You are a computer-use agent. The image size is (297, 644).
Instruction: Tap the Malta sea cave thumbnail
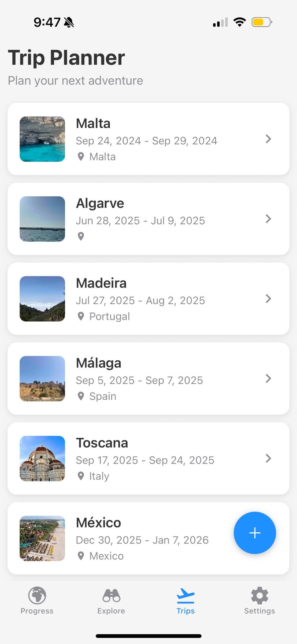42,139
